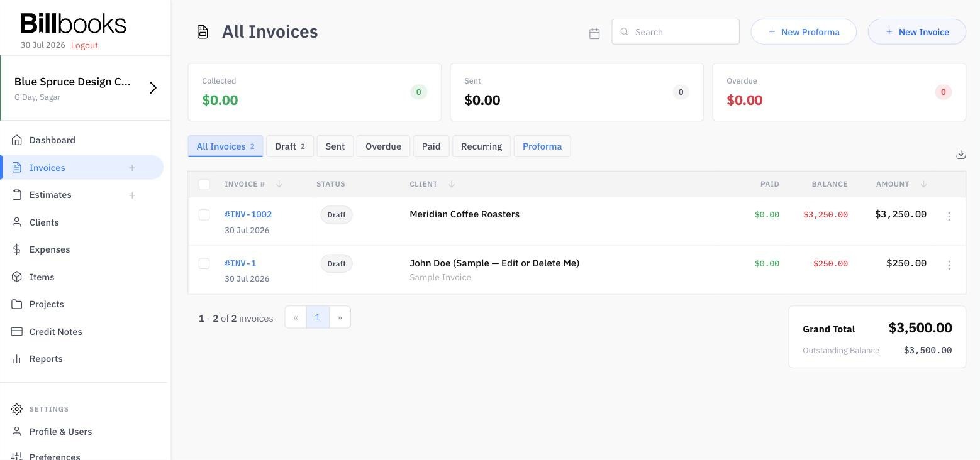The width and height of the screenshot is (980, 460).
Task: Sort by Invoice # column arrow
Action: click(x=279, y=184)
